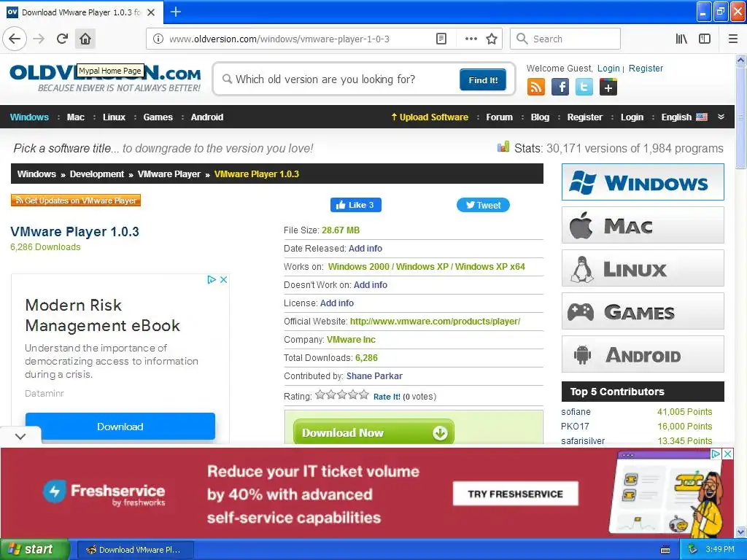Open the official vmware.com website link

[x=435, y=322]
